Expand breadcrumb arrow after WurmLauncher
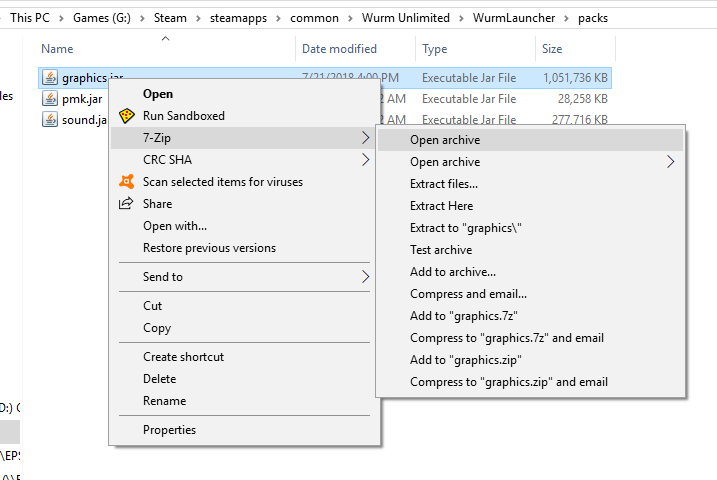 (566, 18)
